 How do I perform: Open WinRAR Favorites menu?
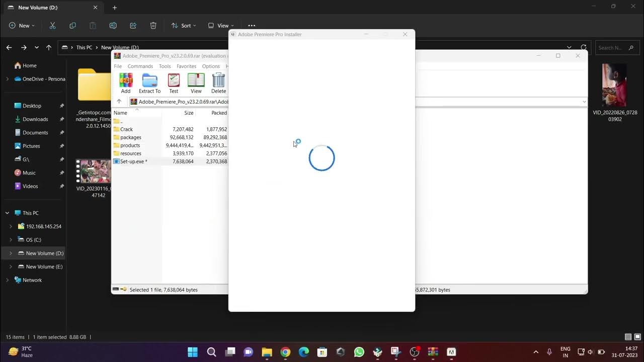pyautogui.click(x=186, y=66)
